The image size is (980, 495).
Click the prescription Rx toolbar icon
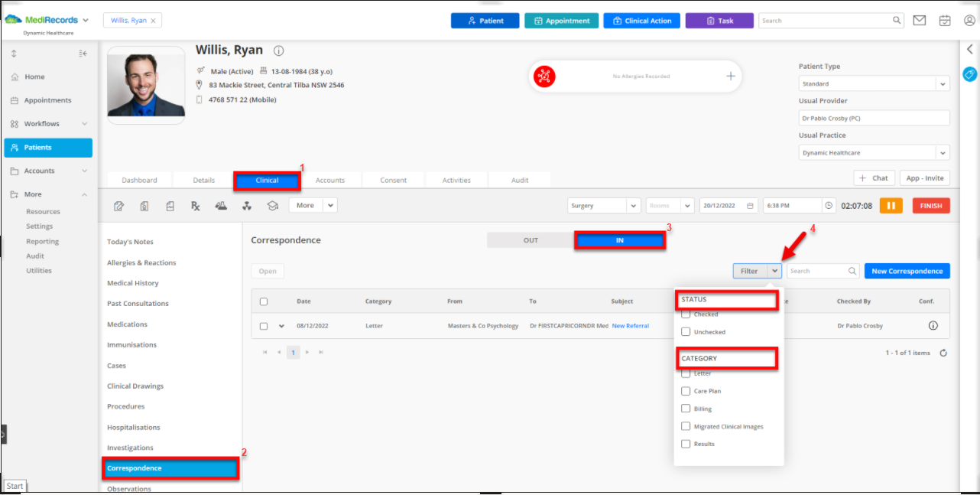point(195,206)
